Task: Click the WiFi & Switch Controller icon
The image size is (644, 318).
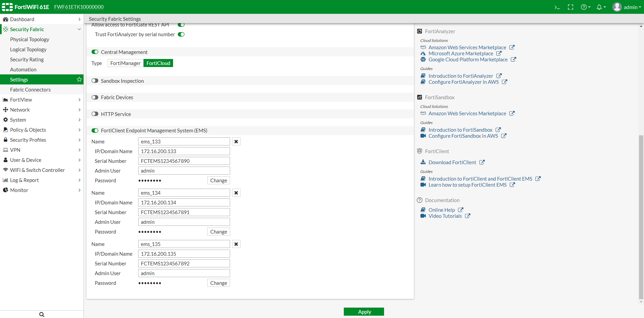Action: (x=5, y=170)
